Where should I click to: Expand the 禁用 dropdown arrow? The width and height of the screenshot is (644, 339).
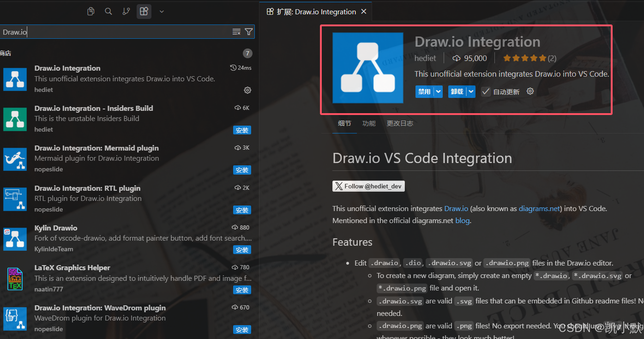(438, 91)
